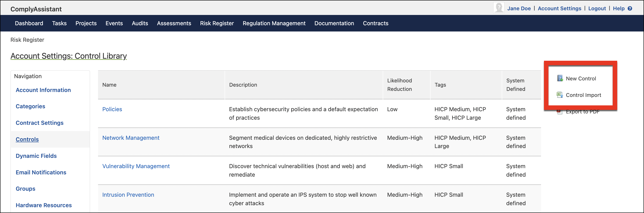Screen dimensions: 644x213
Task: Open the Intrusion Prevention control
Action: coord(128,194)
